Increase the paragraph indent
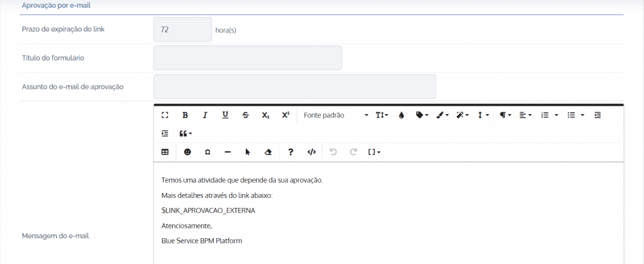644x264 pixels. click(x=165, y=134)
